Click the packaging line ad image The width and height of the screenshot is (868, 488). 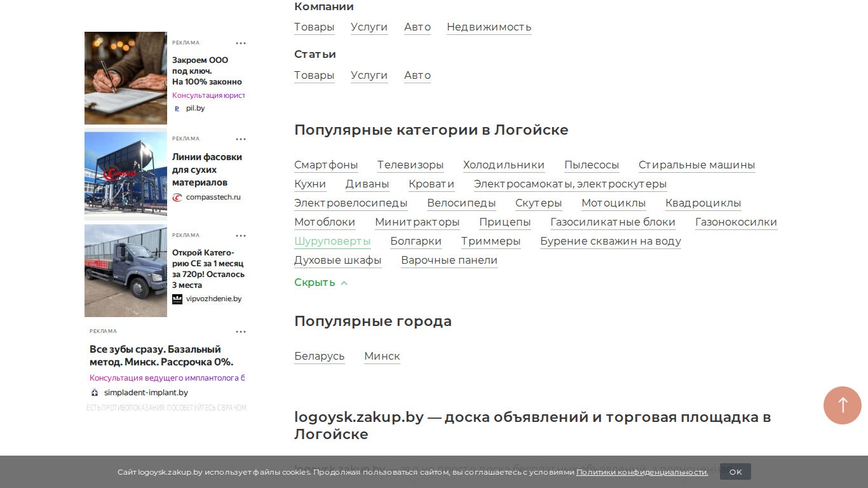click(x=126, y=175)
